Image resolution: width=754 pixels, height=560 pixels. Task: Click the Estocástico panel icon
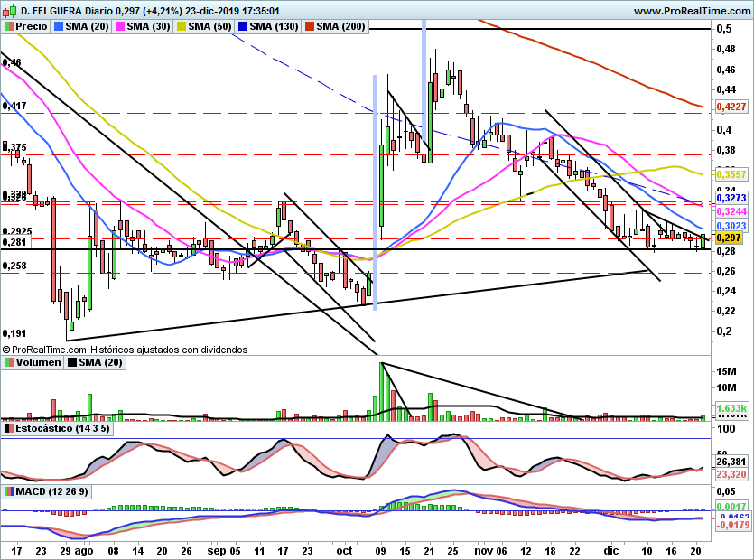tap(9, 428)
